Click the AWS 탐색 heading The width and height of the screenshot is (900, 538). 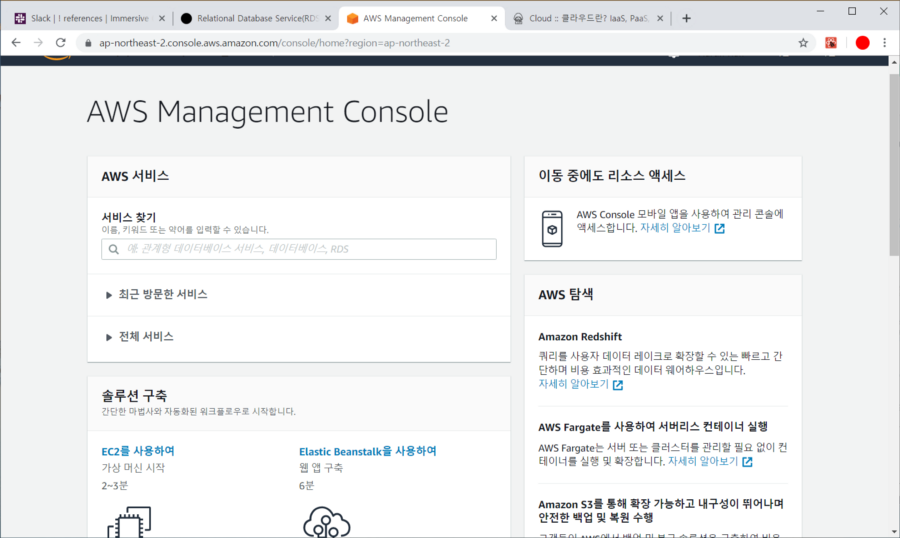coord(565,295)
